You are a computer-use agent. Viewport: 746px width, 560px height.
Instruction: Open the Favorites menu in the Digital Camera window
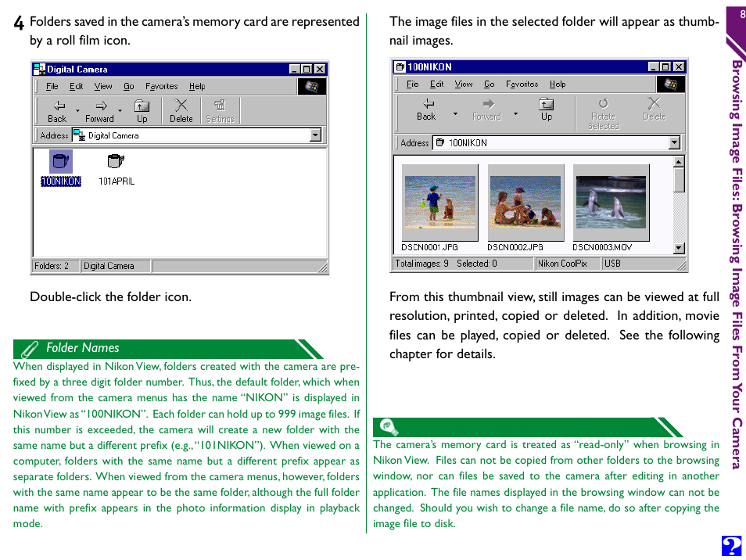[161, 87]
